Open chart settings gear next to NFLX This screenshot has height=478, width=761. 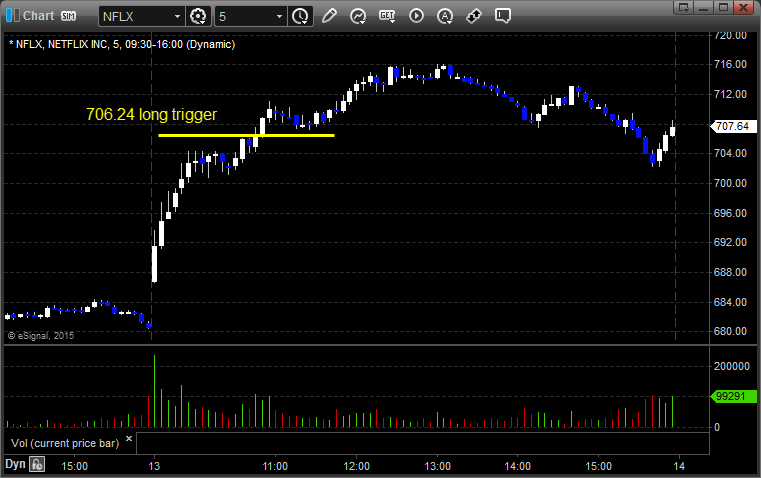[198, 16]
